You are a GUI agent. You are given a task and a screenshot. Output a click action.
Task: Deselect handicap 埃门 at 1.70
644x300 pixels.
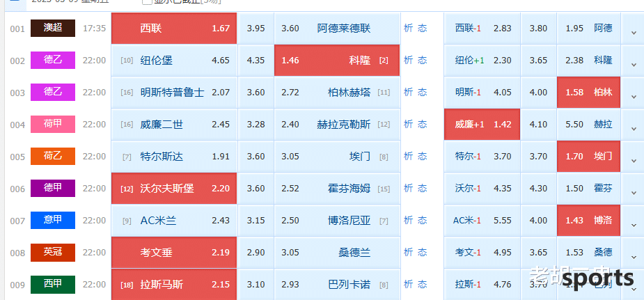tap(588, 157)
